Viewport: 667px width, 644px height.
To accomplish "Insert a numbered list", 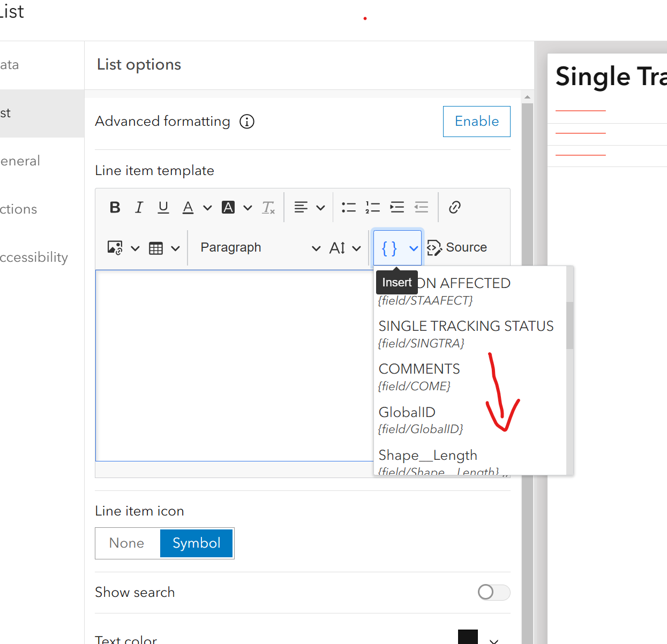I will pos(372,207).
